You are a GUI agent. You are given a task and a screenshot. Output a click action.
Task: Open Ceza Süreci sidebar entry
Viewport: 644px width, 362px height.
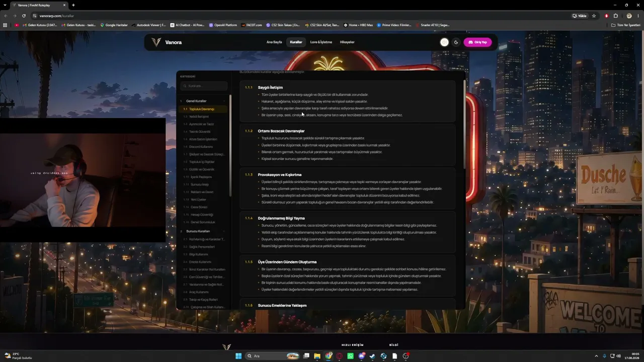pos(199,207)
